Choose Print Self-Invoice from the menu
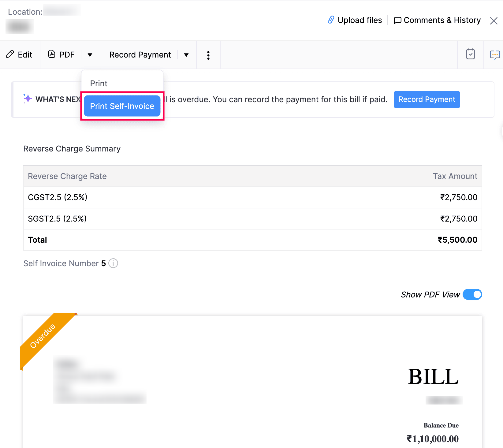This screenshot has height=448, width=503. point(122,106)
